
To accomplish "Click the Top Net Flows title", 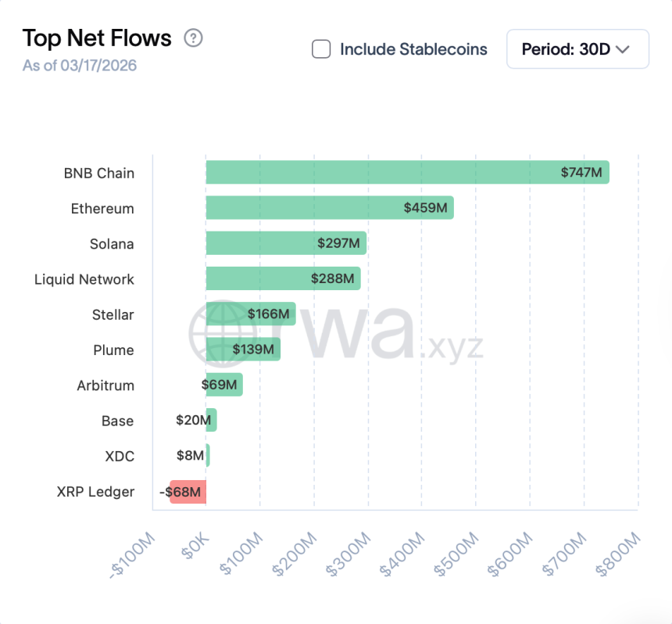I will pyautogui.click(x=97, y=38).
